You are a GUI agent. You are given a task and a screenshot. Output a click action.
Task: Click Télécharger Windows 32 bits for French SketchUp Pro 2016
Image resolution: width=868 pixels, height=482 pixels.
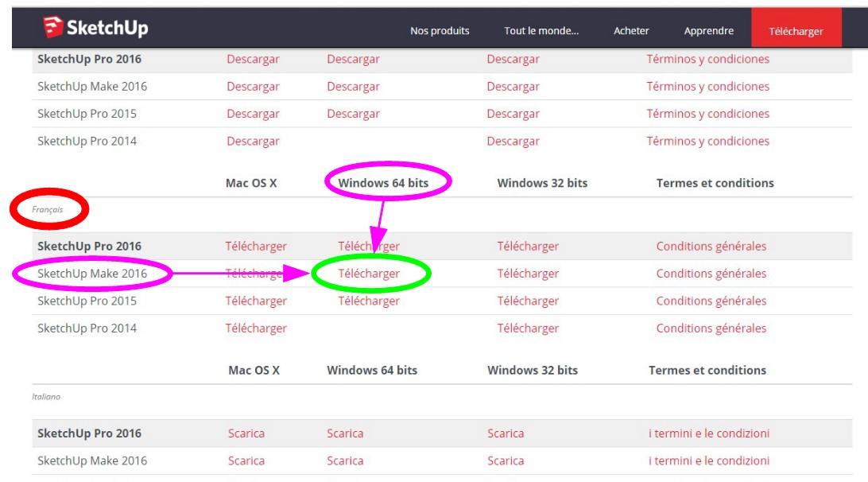pyautogui.click(x=528, y=246)
